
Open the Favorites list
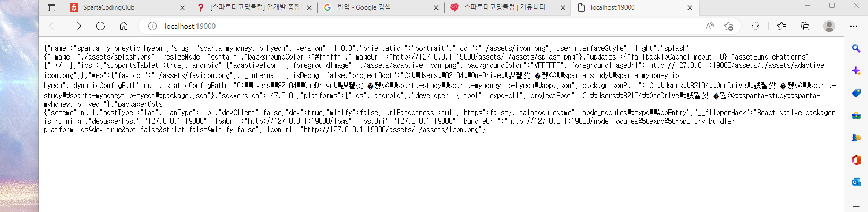point(781,26)
